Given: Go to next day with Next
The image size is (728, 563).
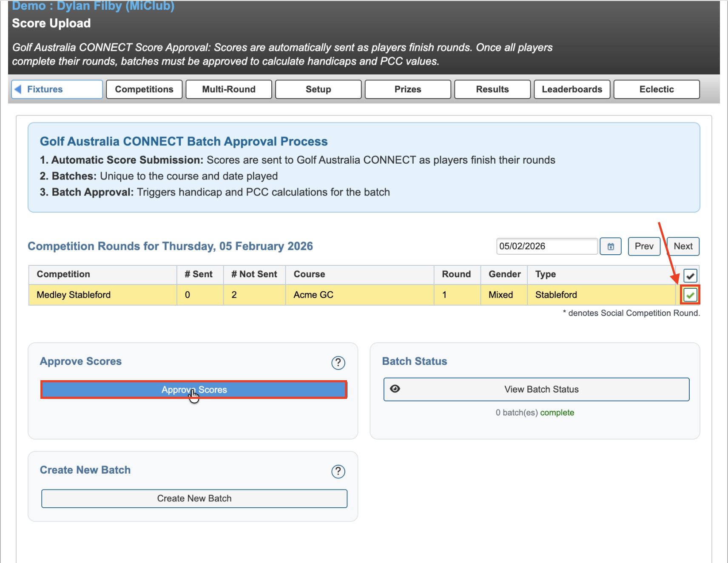Looking at the screenshot, I should (x=683, y=246).
